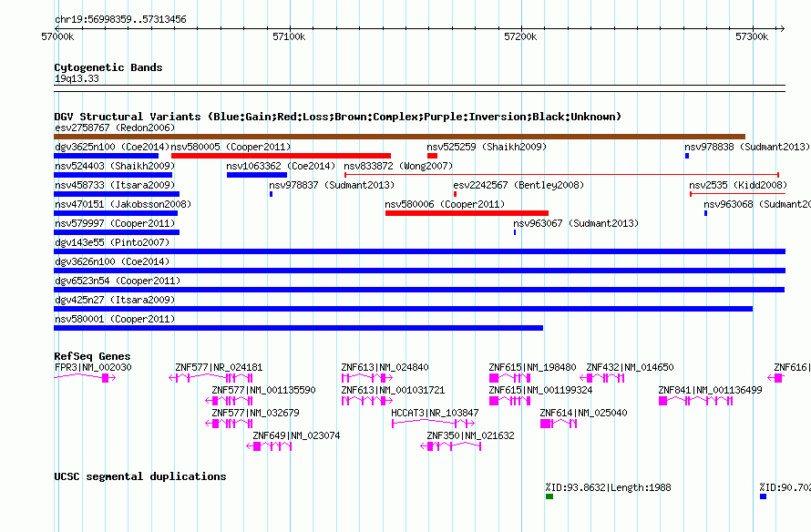Click the 57300k ruler label
The height and width of the screenshot is (532, 811).
[752, 36]
